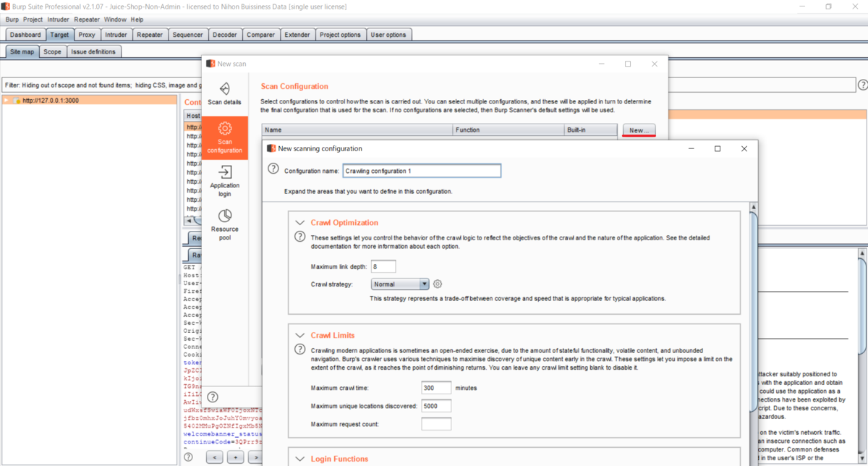The height and width of the screenshot is (466, 868).
Task: Click help icon in Crawl Limits section
Action: point(299,349)
